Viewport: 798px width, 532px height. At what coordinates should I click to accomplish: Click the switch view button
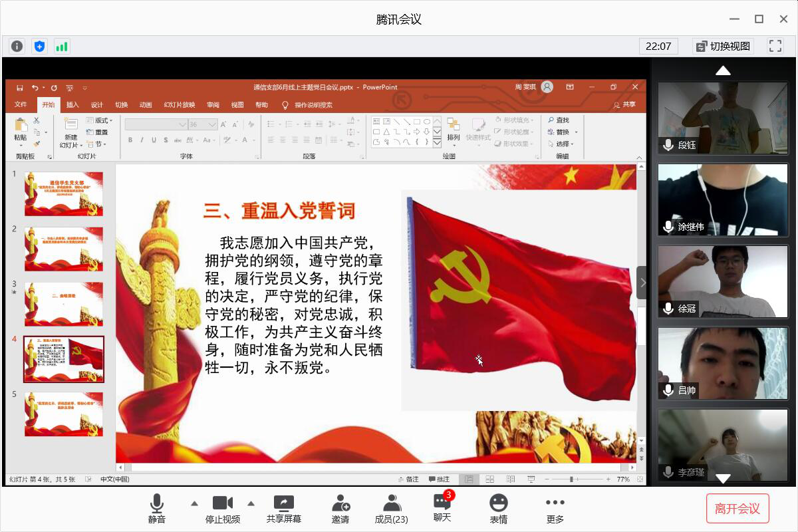[x=722, y=46]
